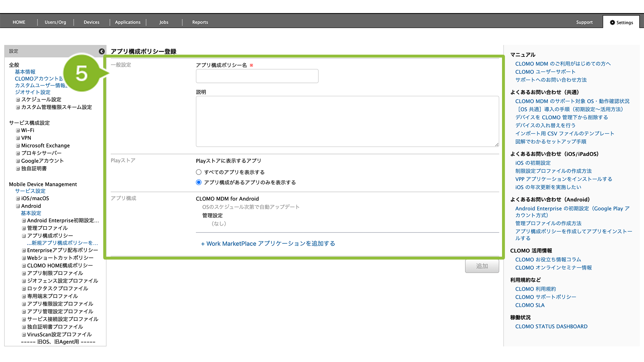Expand the VPN tree node
This screenshot has height=362, width=644.
(x=18, y=138)
